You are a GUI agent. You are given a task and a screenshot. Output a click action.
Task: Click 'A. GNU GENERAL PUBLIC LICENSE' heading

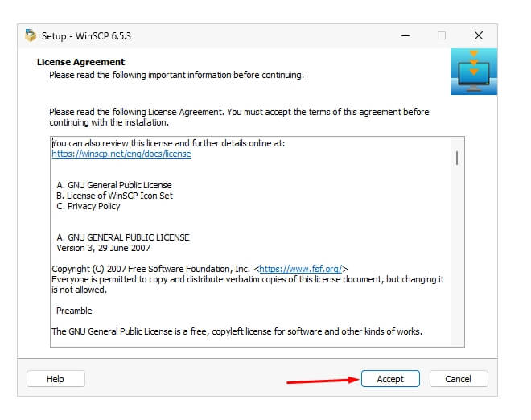pyautogui.click(x=123, y=237)
